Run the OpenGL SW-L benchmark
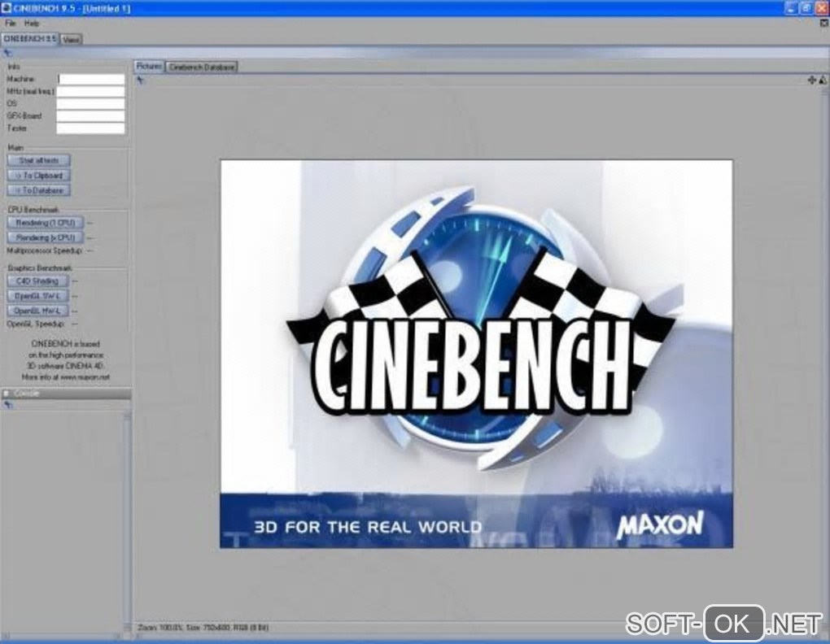The height and width of the screenshot is (644, 830). coord(37,295)
